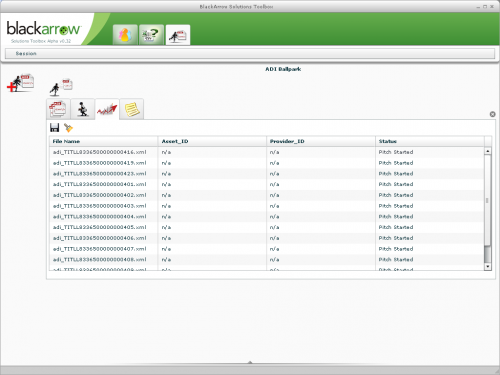Click the pitcher with ADI file icon
500x375 pixels.
coord(61,87)
